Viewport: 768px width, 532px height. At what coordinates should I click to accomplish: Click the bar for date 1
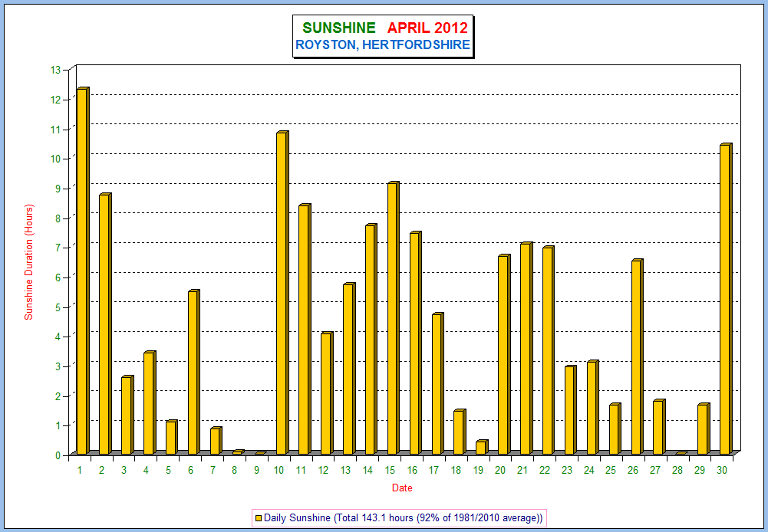click(84, 271)
